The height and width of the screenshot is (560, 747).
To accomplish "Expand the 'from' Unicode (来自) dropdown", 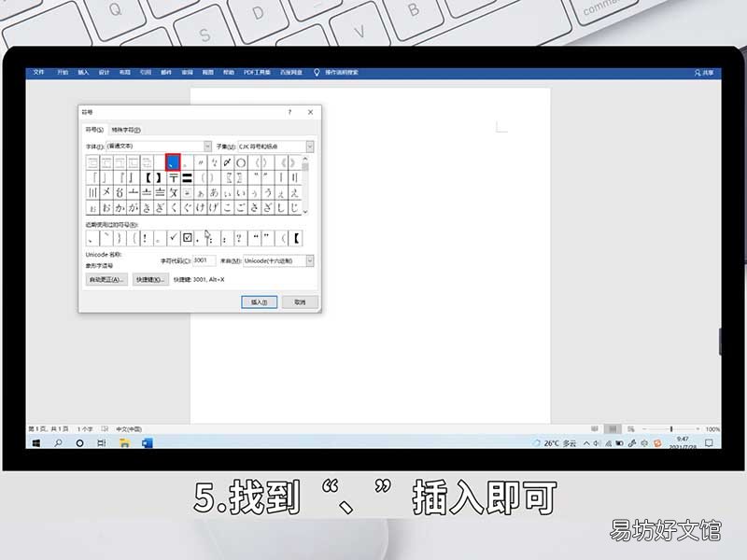I will pyautogui.click(x=310, y=260).
